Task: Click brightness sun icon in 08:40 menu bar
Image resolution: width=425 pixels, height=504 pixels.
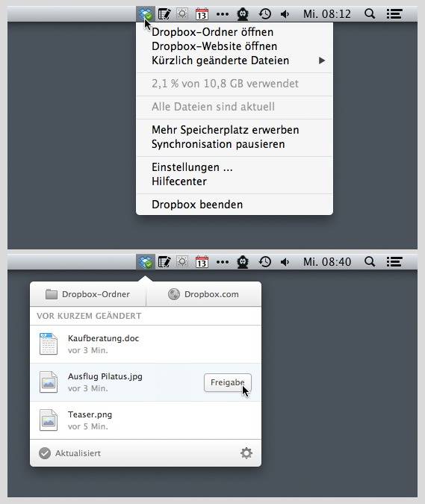Action: pyautogui.click(x=182, y=261)
